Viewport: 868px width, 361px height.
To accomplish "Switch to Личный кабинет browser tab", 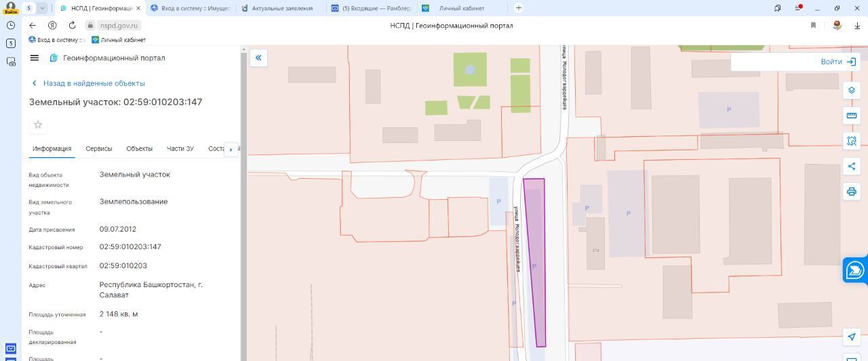I will [x=461, y=8].
